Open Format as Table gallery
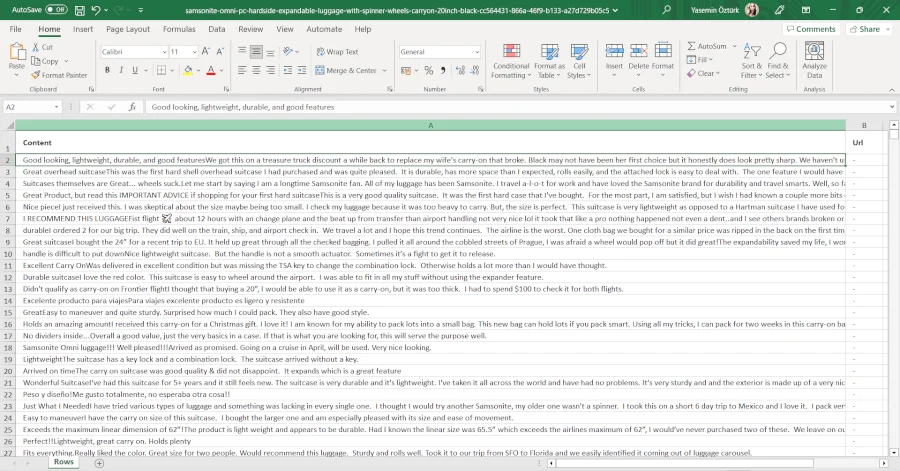 549,61
